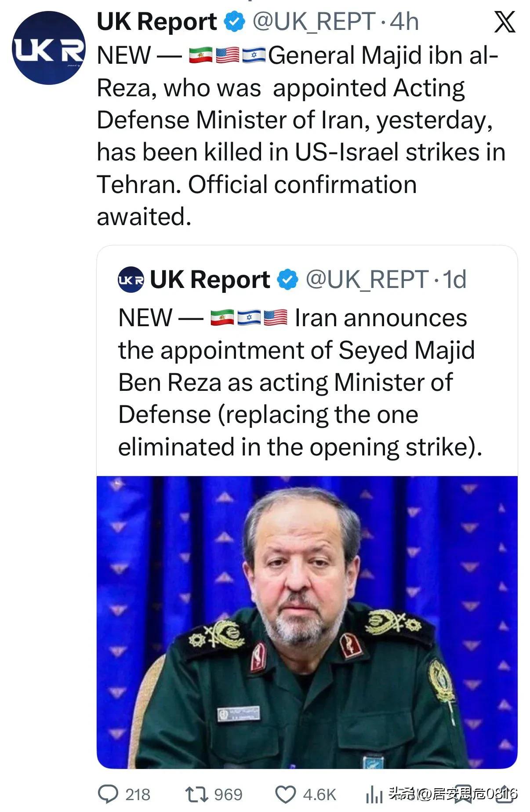The height and width of the screenshot is (812, 530).
Task: Open the UK Report name in the quoted post
Action: tap(210, 280)
